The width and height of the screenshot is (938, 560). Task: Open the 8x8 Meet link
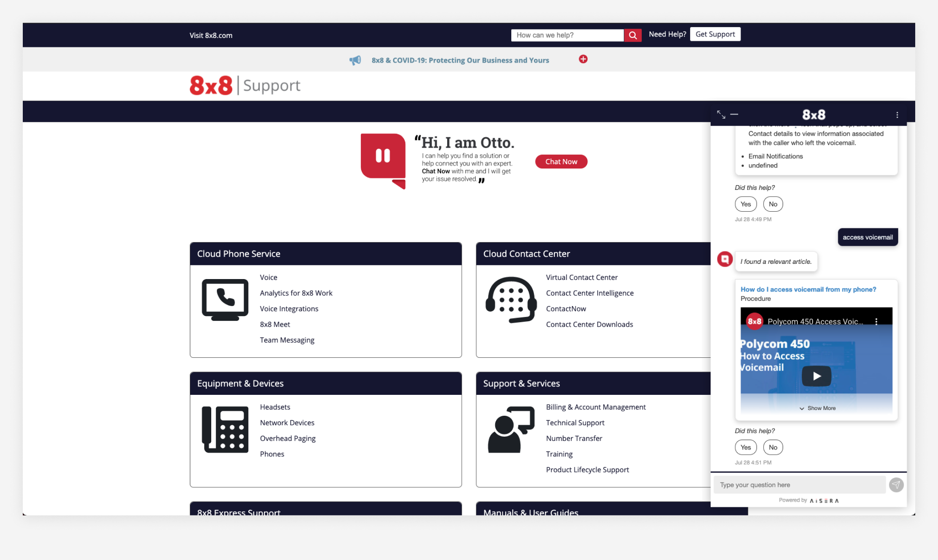pyautogui.click(x=275, y=324)
